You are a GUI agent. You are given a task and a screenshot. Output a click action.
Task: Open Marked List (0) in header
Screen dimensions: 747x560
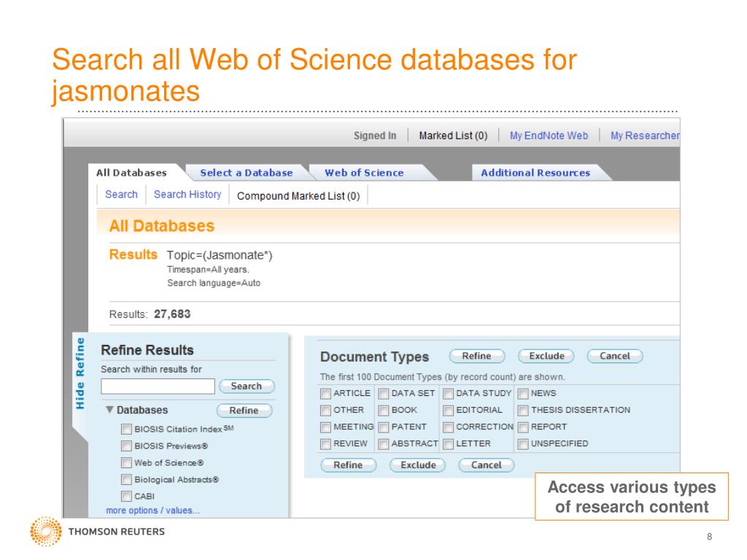click(453, 136)
